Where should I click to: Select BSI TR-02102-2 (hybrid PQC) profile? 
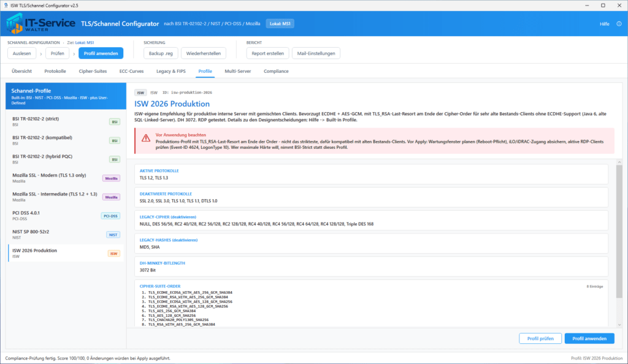(66, 159)
